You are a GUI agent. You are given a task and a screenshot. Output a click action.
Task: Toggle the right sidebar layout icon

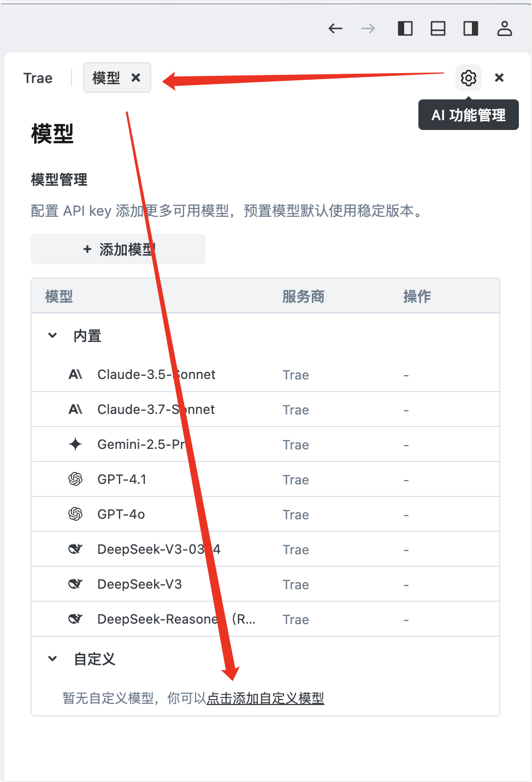471,28
